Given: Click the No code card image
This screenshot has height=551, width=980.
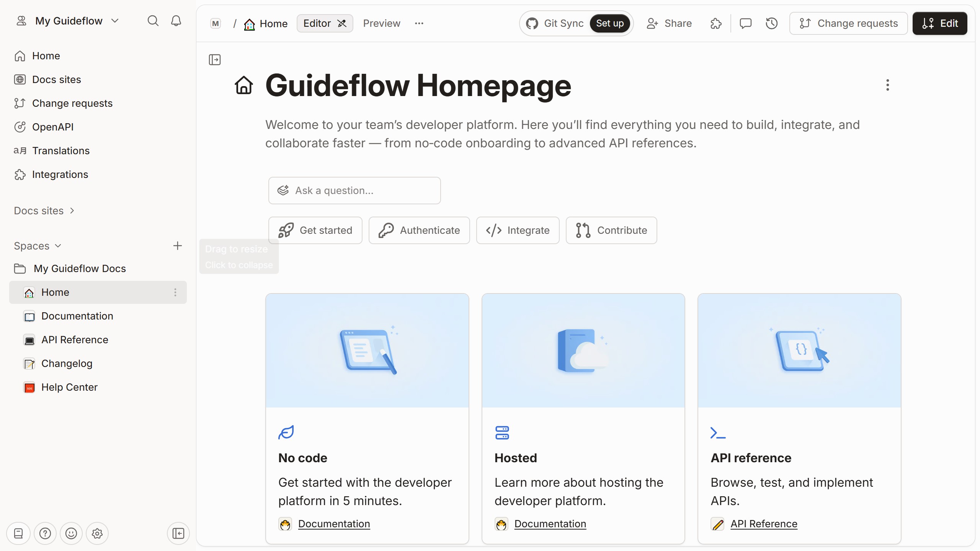Looking at the screenshot, I should click(367, 350).
